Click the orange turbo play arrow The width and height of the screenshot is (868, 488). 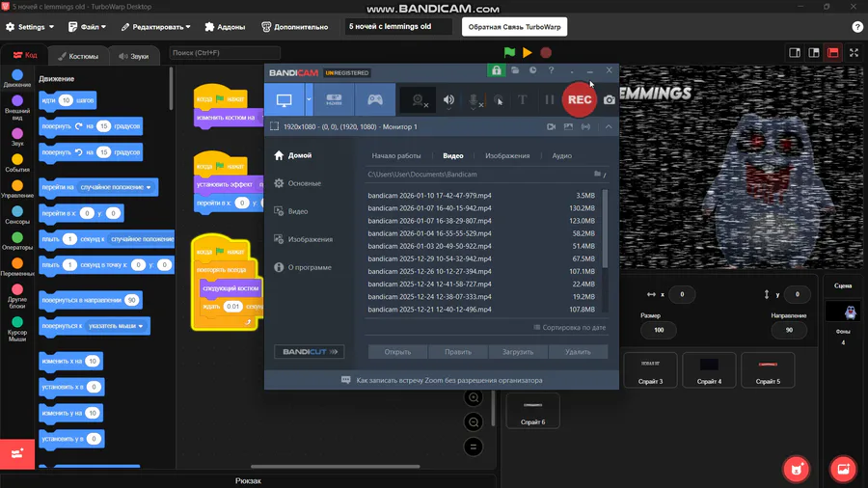[x=528, y=53]
